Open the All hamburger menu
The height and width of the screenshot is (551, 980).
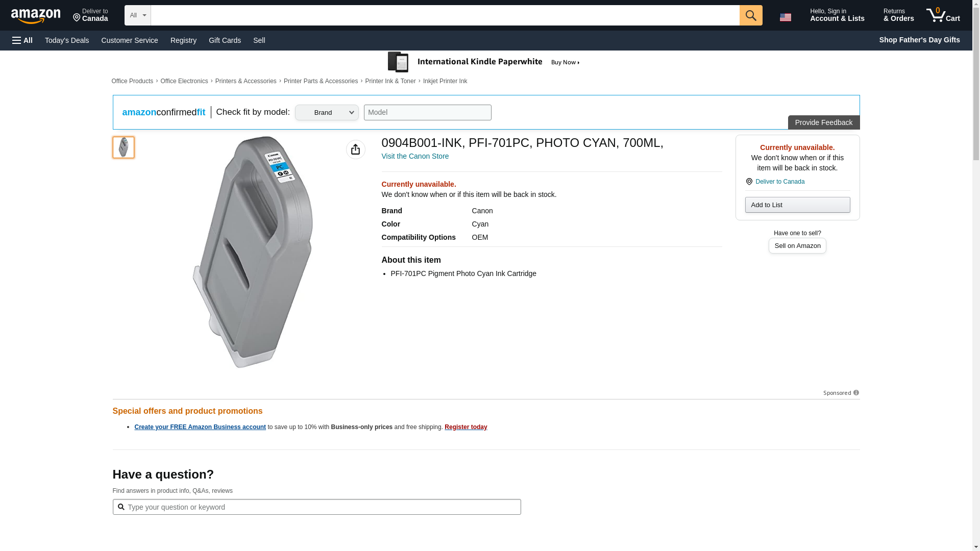click(22, 40)
